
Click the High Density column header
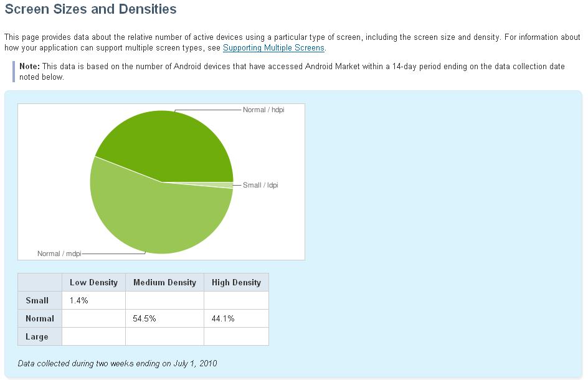(x=236, y=282)
